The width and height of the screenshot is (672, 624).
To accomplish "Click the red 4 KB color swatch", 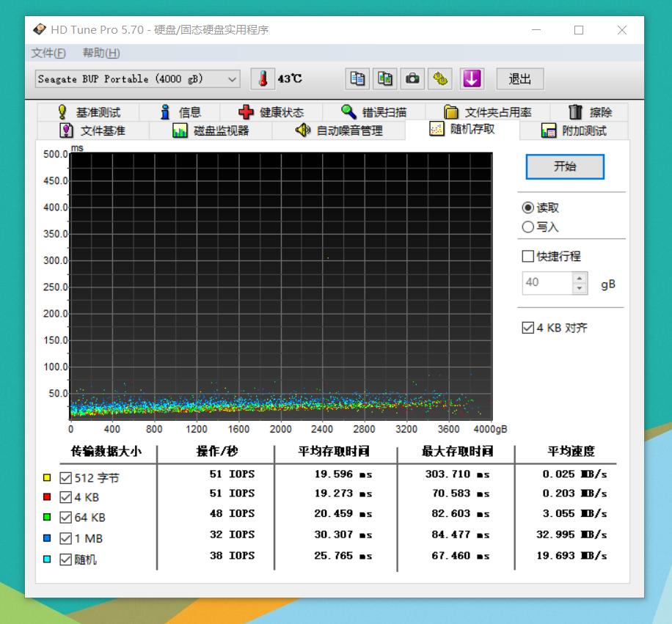I will 47,497.
